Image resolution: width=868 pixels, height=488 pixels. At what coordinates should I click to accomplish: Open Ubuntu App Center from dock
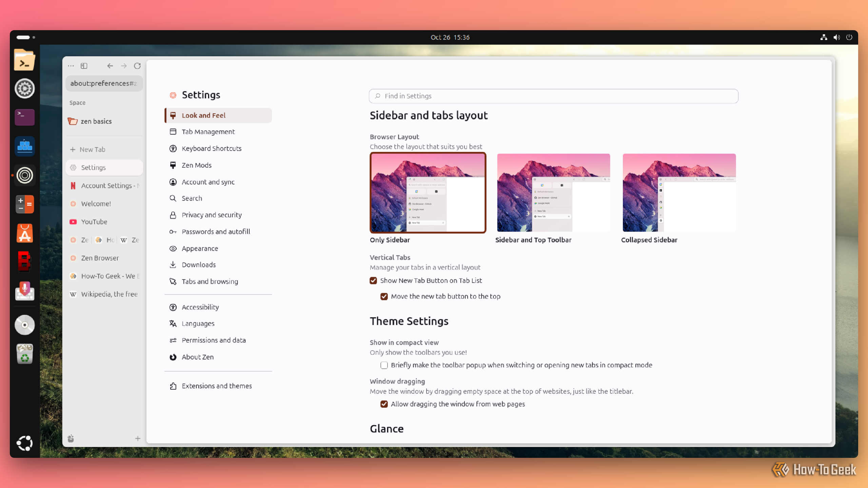coord(24,233)
